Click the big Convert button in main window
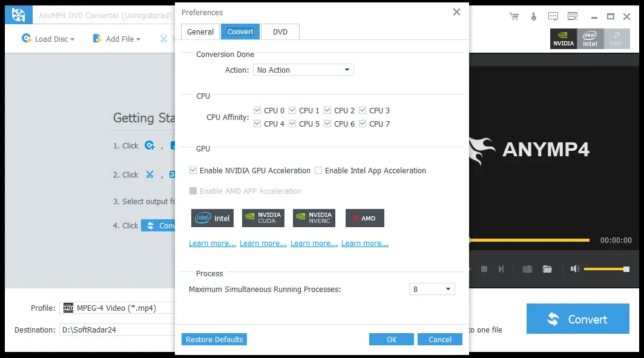 pyautogui.click(x=578, y=319)
